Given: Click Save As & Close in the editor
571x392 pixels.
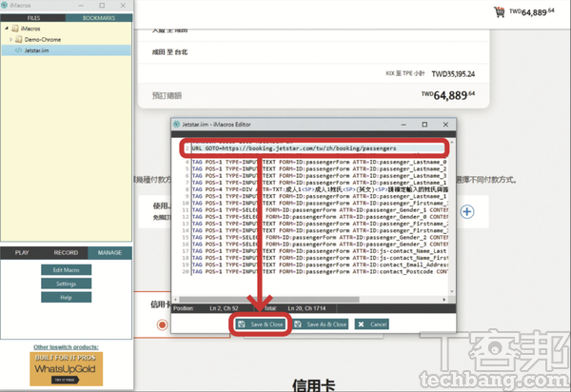Looking at the screenshot, I should (x=321, y=323).
